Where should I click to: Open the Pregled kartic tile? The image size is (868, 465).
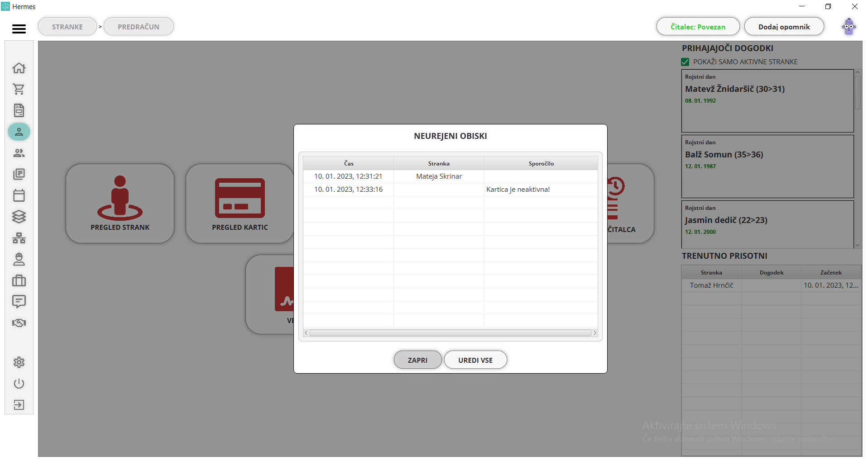[x=240, y=204]
